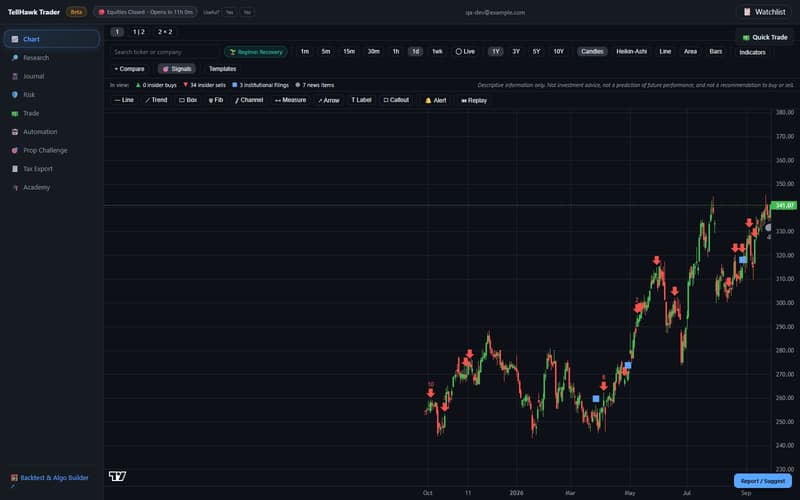800x500 pixels.
Task: Select the 5m interval
Action: (326, 52)
